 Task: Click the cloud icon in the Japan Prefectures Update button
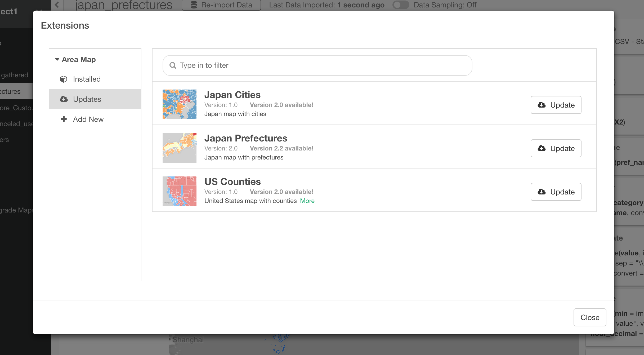pos(542,148)
